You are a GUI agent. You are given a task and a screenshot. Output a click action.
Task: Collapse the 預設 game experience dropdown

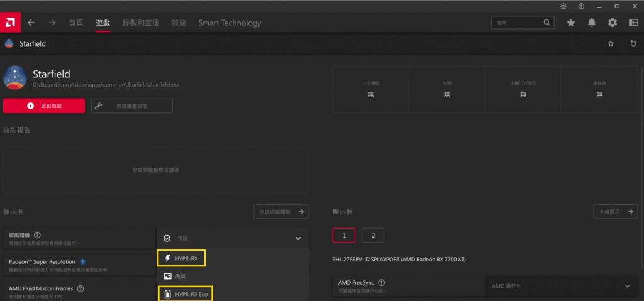pyautogui.click(x=232, y=238)
